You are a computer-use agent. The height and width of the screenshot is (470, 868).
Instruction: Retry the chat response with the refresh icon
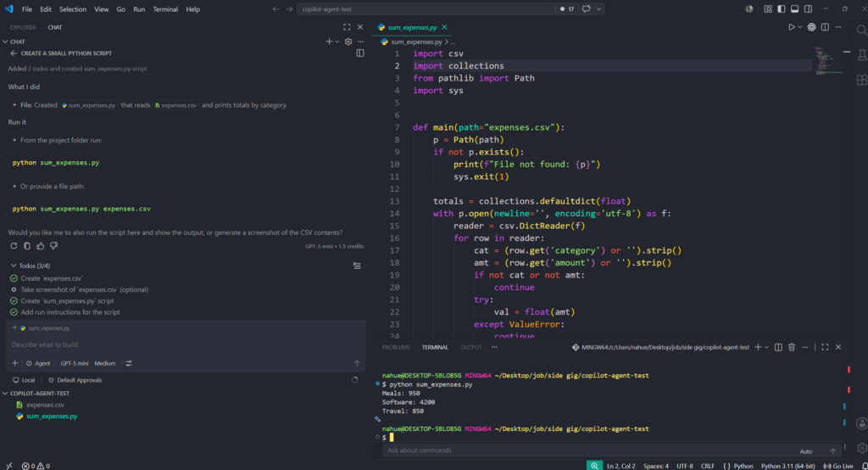(x=14, y=245)
